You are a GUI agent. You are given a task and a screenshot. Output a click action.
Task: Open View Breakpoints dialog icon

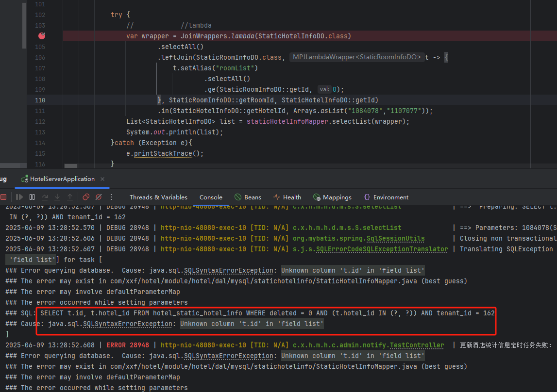click(x=86, y=197)
